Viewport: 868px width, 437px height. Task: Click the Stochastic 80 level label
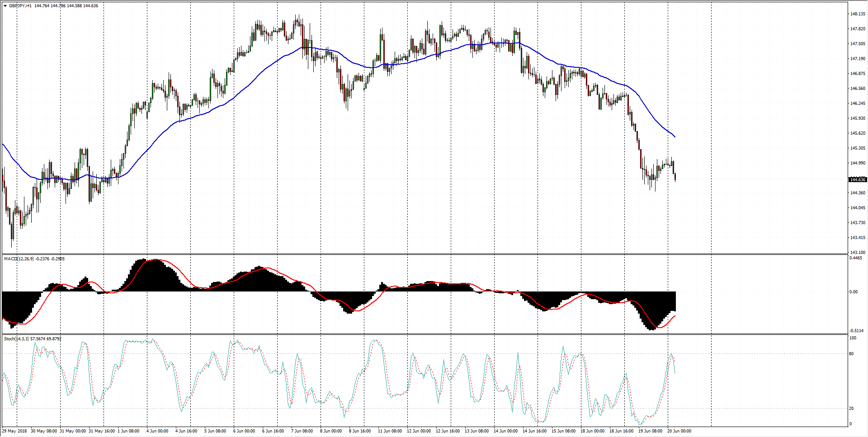[851, 354]
